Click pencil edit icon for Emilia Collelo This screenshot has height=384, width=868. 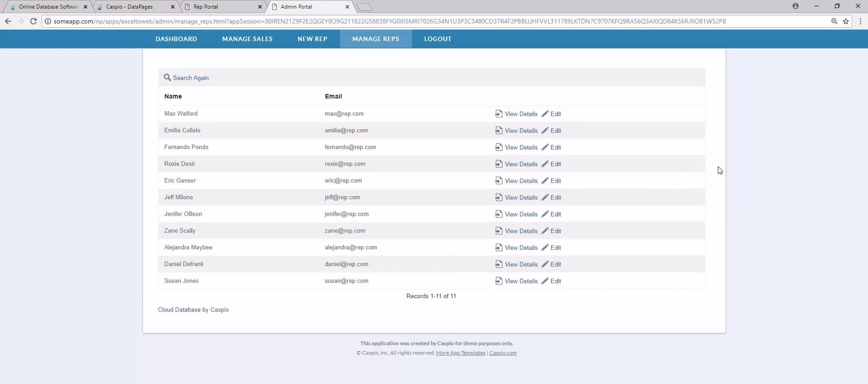point(545,131)
